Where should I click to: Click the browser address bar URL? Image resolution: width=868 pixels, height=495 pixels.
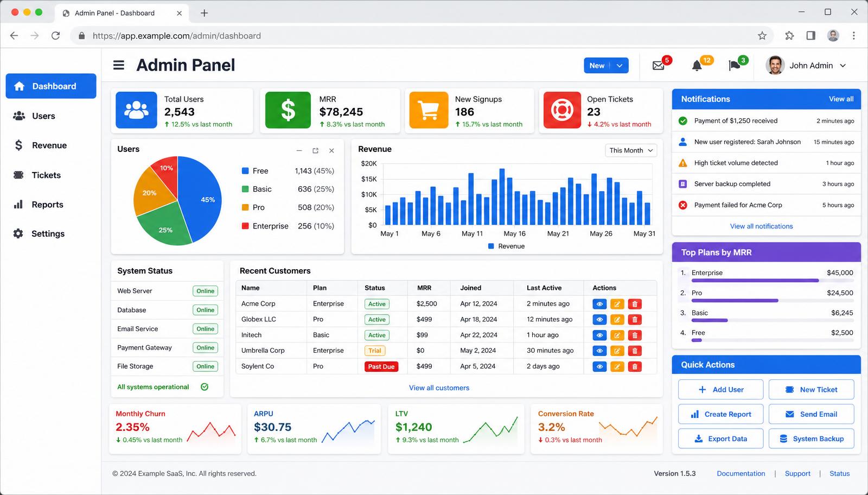(x=177, y=36)
